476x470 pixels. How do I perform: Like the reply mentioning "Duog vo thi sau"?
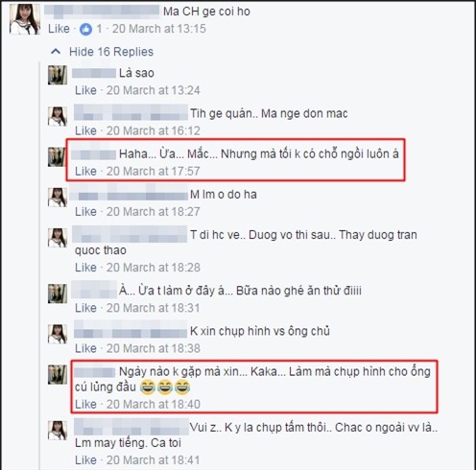coord(85,268)
